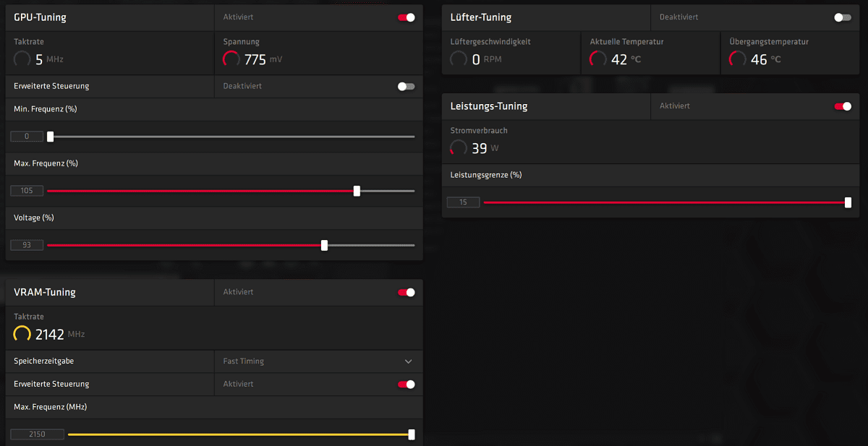Click the Leistungsgrenze (%) label
868x446 pixels.
[486, 175]
